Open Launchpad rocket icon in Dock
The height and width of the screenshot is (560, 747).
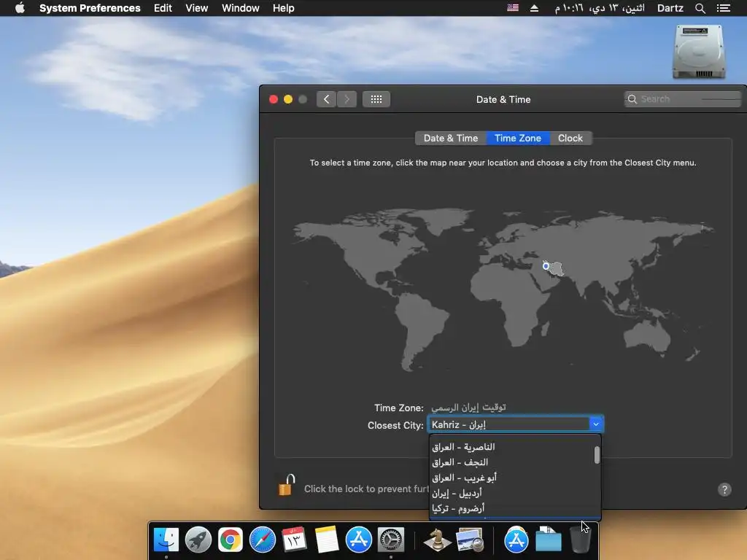pyautogui.click(x=198, y=540)
